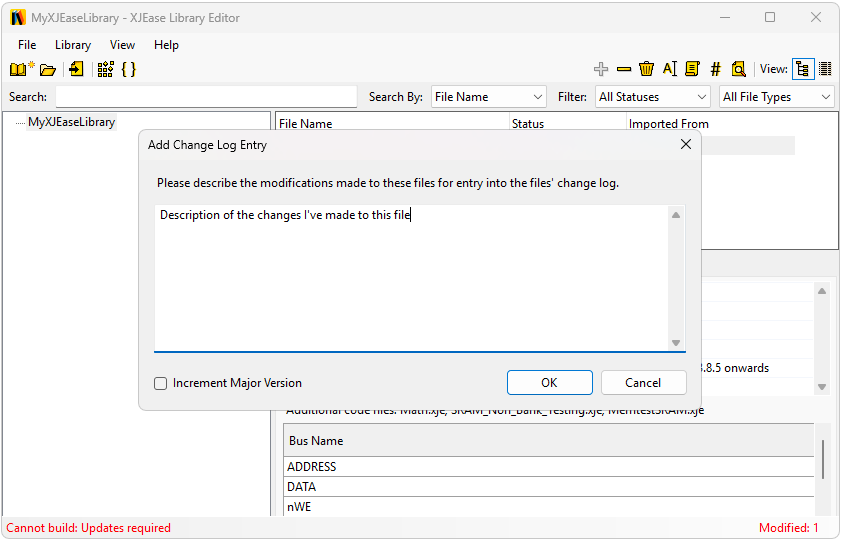Viewport: 841px width, 540px height.
Task: Open the Search By File Name dropdown
Action: tap(489, 97)
